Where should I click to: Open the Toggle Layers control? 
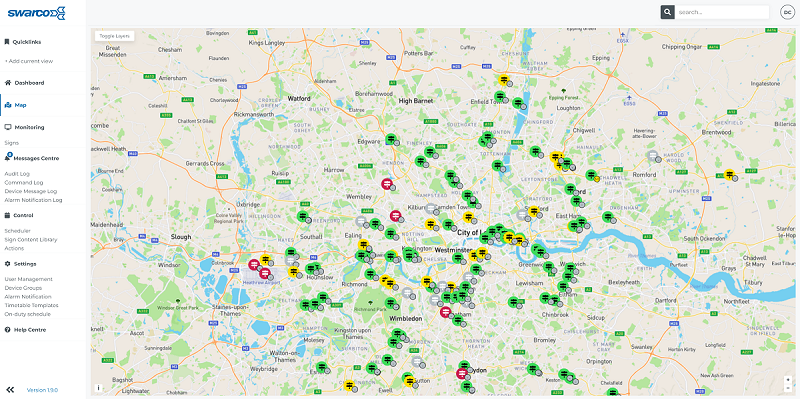114,36
